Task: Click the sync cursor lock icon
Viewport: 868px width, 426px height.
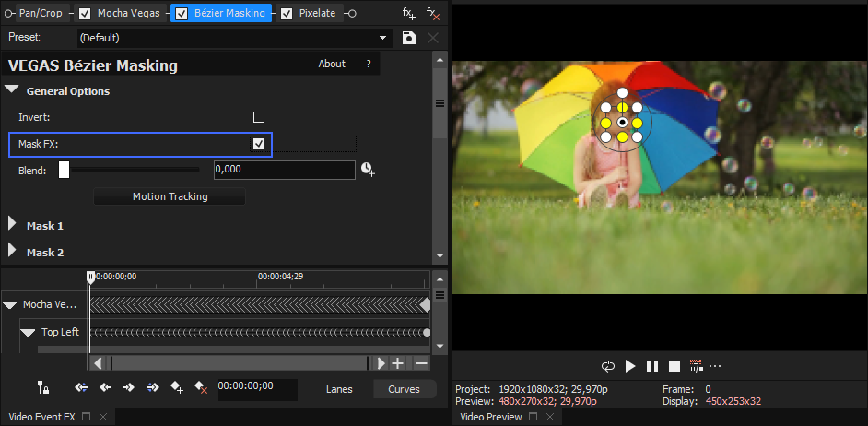Action: [42, 388]
